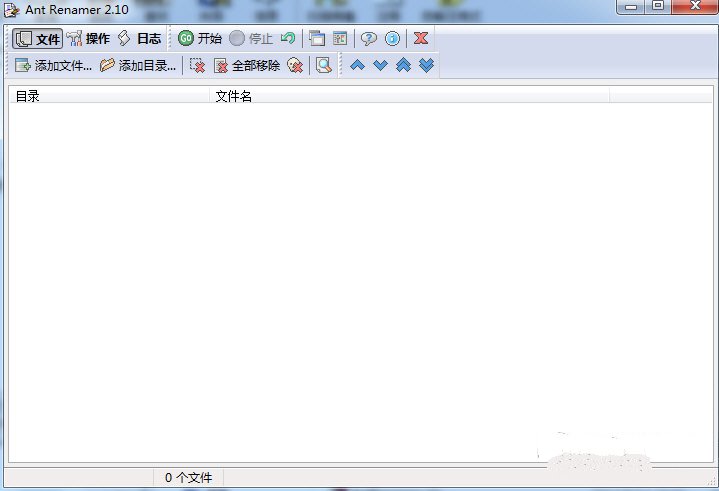Open the options settings icon

(x=340, y=39)
